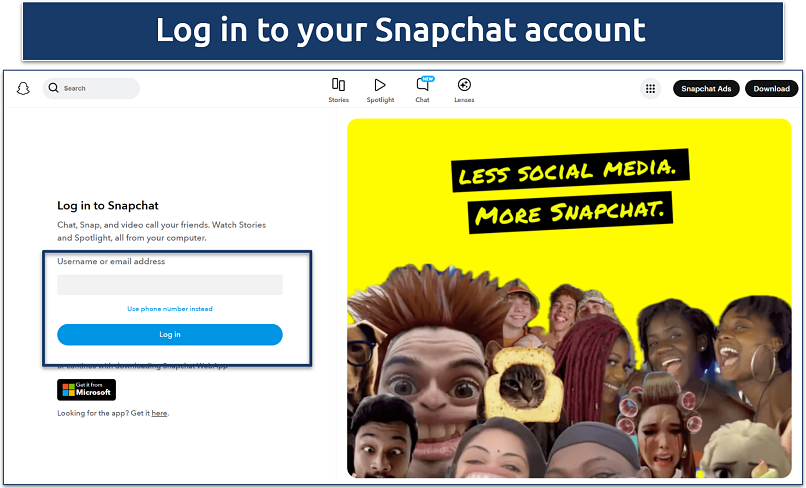Open the Spotlight play icon
The image size is (806, 488).
coord(380,86)
